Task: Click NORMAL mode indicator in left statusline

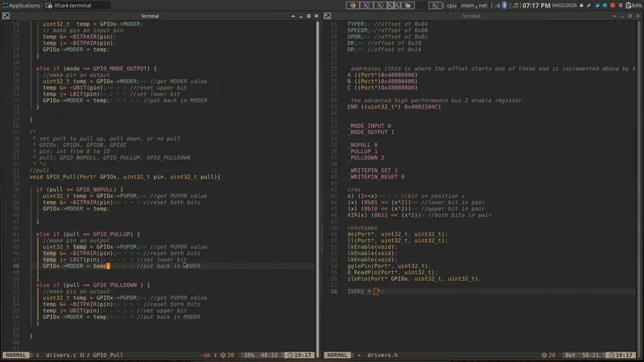Action: tap(18, 355)
